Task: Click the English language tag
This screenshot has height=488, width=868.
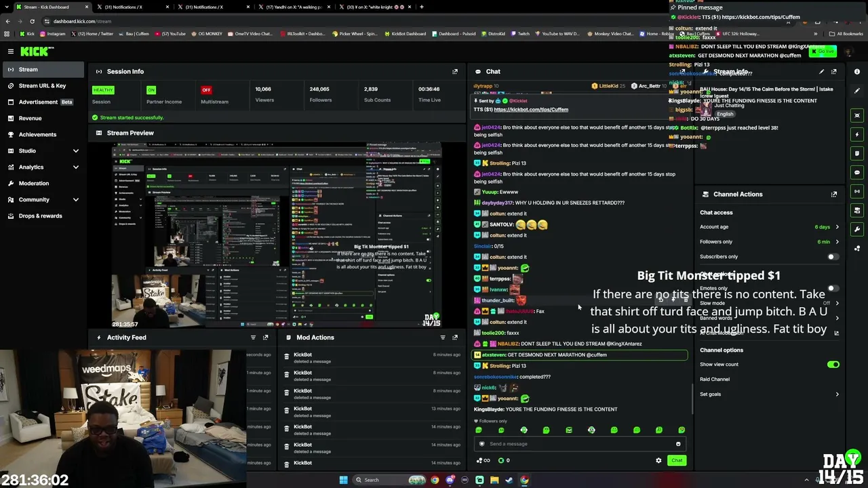Action: 725,114
